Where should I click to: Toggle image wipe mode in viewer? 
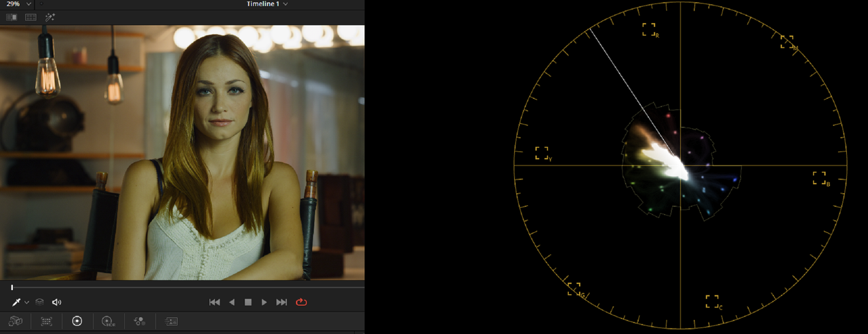[12, 17]
